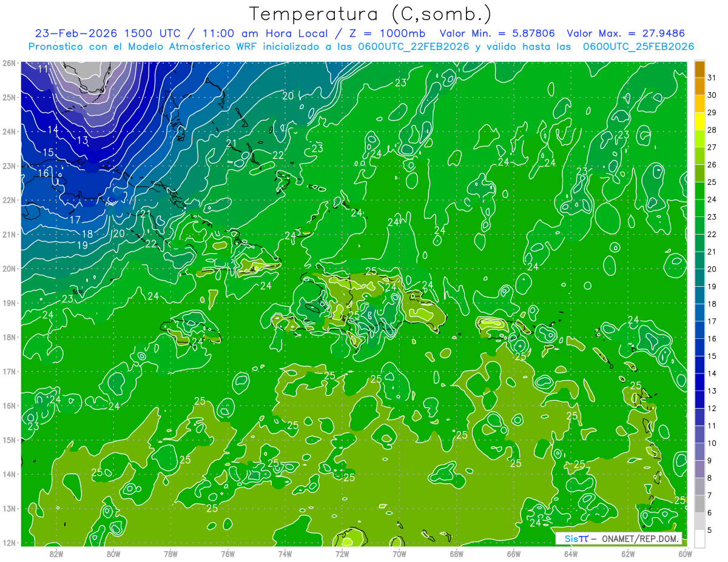Click the legend value label "5"
The image size is (728, 562).
[710, 530]
